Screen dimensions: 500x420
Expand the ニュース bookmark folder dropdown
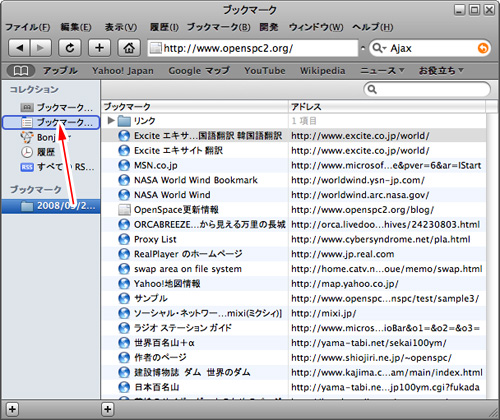click(382, 71)
